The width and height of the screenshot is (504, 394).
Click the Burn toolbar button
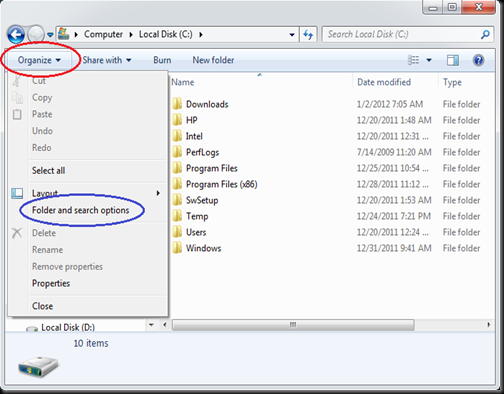click(162, 60)
